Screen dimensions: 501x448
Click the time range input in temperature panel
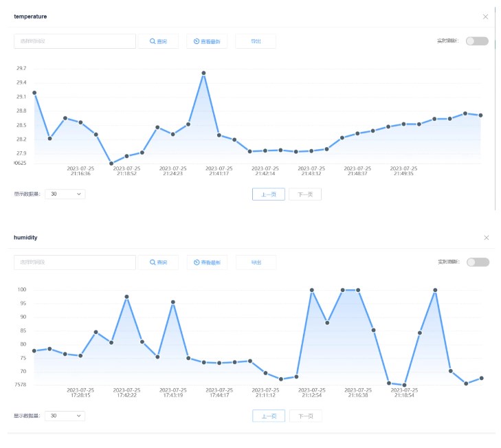(75, 41)
